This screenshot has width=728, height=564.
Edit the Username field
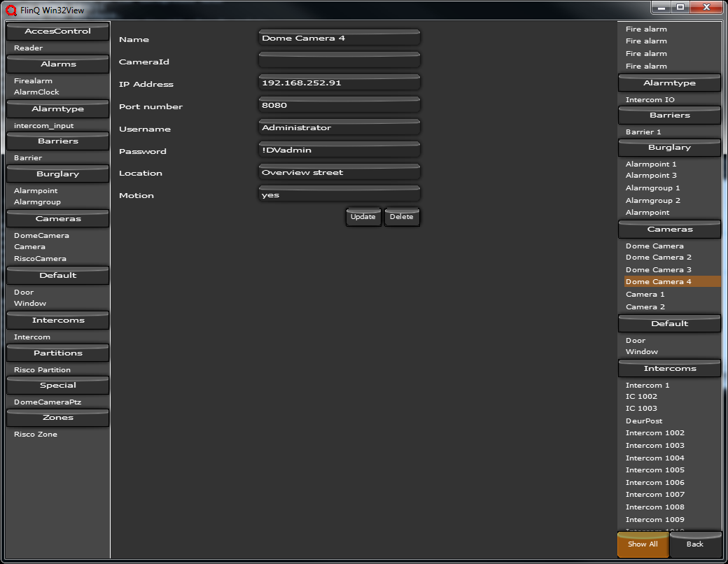339,127
